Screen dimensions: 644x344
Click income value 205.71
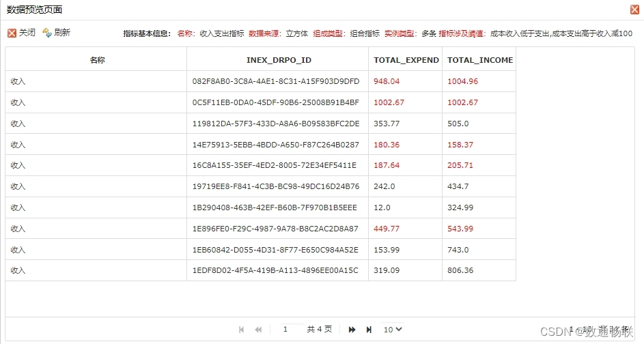pos(460,165)
